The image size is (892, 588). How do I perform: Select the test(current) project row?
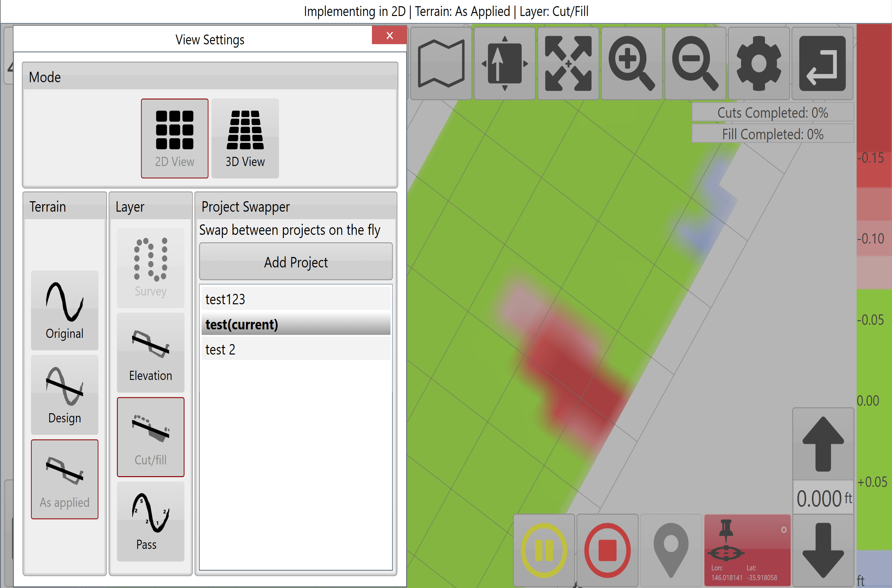[296, 324]
